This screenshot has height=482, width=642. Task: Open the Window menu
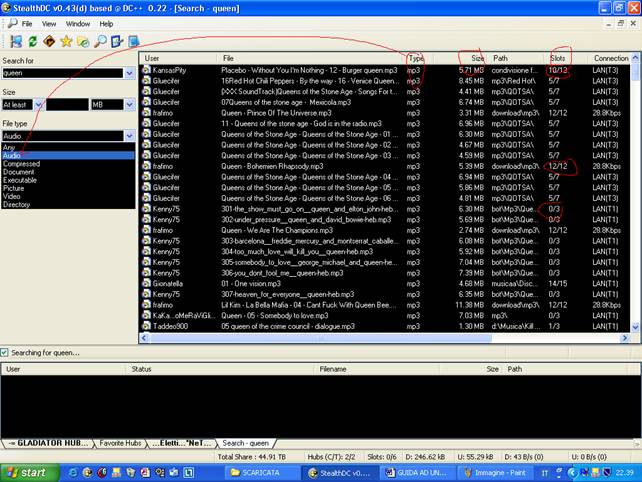[78, 24]
